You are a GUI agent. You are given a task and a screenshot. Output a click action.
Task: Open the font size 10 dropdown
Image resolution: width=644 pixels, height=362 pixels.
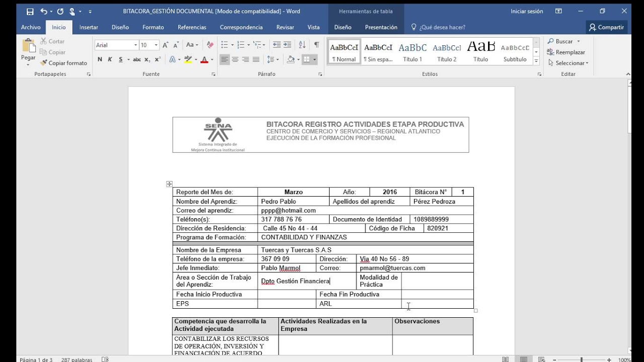pos(156,45)
